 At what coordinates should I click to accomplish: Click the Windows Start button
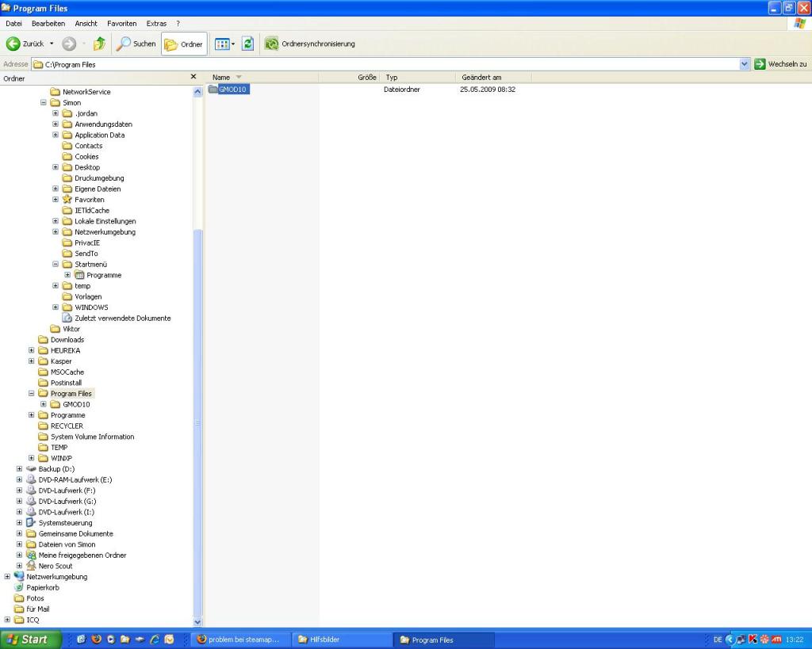30,639
